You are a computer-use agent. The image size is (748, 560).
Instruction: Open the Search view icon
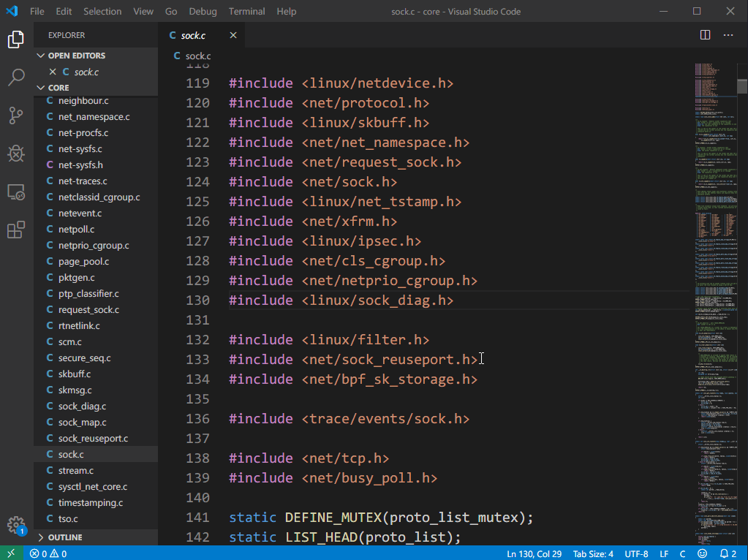[x=16, y=77]
